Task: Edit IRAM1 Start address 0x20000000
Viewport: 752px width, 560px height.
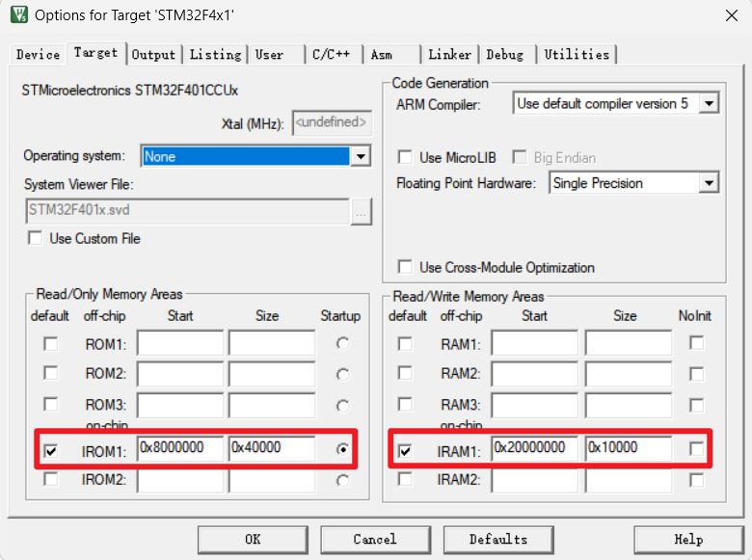Action: point(535,448)
